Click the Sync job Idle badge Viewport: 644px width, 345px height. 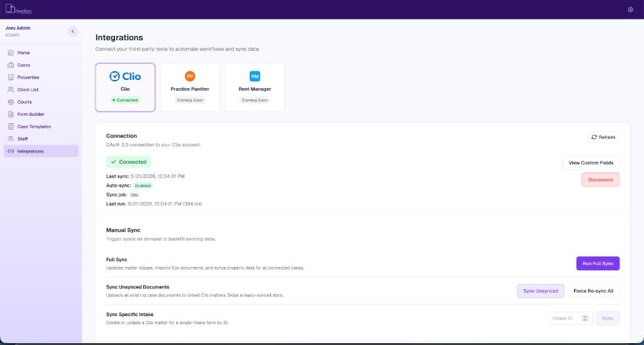click(x=135, y=195)
